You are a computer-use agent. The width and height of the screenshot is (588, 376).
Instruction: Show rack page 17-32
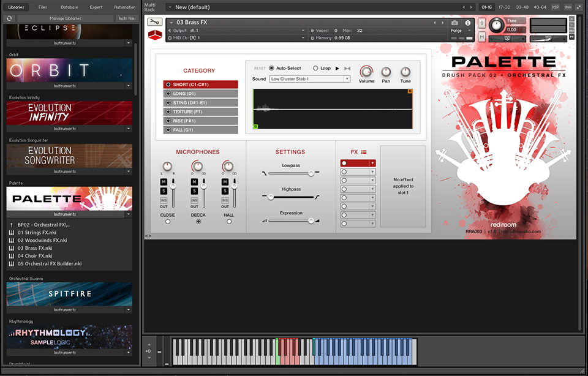504,7
